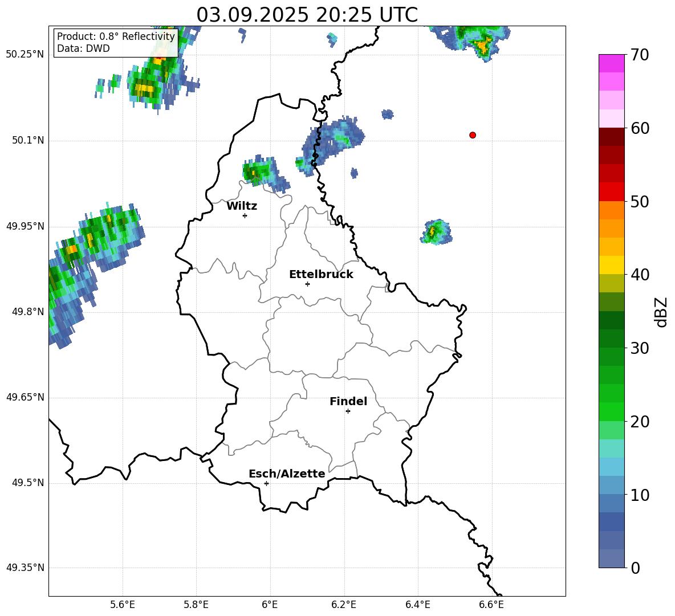Click the 'Data: DWD' text
675x616 pixels.
(x=83, y=48)
